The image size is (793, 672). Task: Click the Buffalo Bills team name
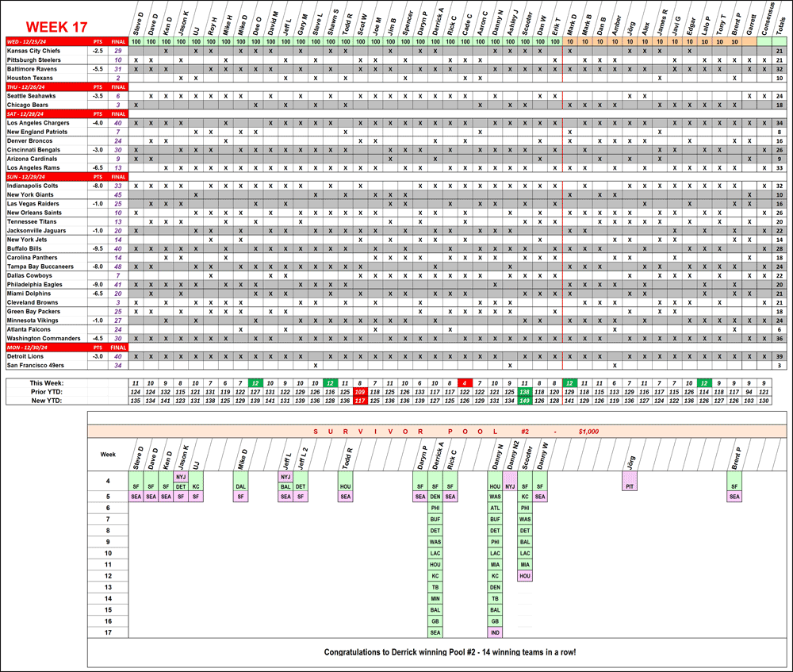25,249
